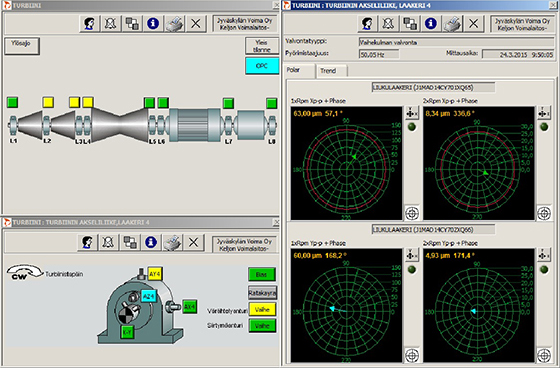The height and width of the screenshot is (368, 560).
Task: Toggle LED indicator beside 1xRpm Xp-p plot
Action: click(x=412, y=127)
